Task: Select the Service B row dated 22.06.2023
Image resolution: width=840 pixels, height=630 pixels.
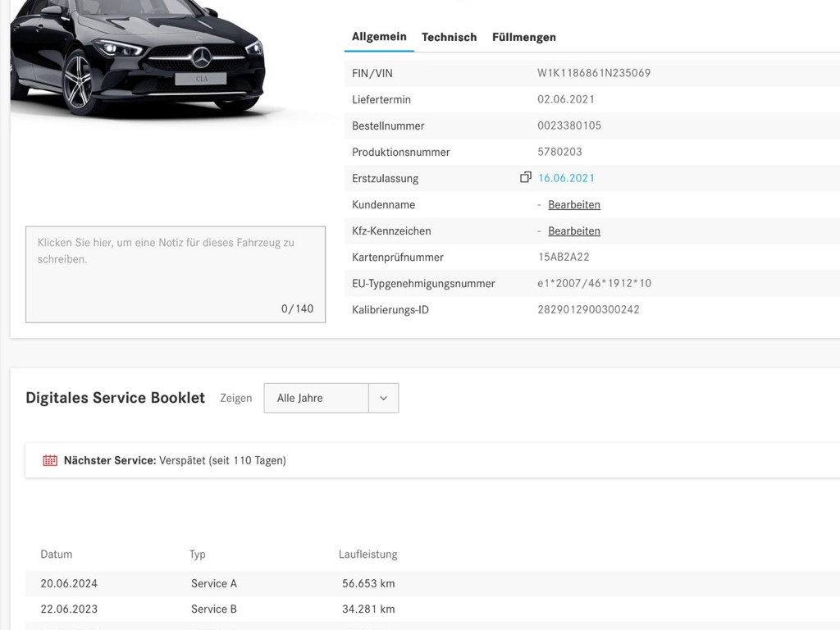Action: pos(213,609)
